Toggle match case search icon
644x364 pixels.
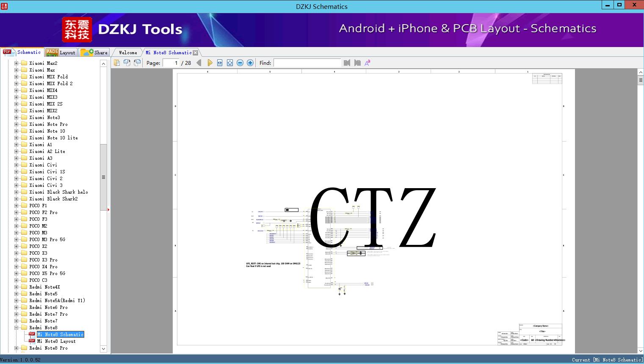click(x=368, y=63)
